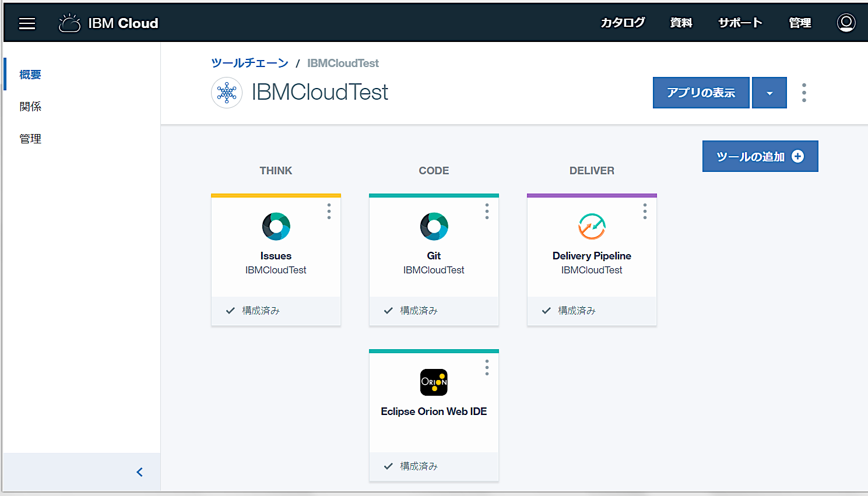868x496 pixels.
Task: Follow the ツールチェーン breadcrumb link
Action: click(249, 63)
